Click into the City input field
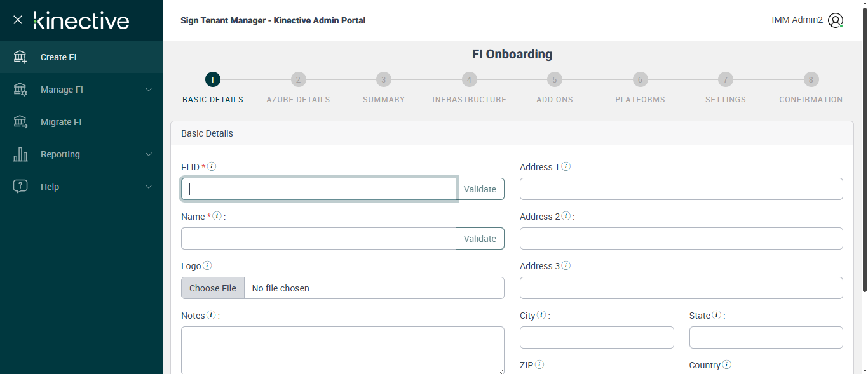The height and width of the screenshot is (374, 868). pyautogui.click(x=597, y=338)
